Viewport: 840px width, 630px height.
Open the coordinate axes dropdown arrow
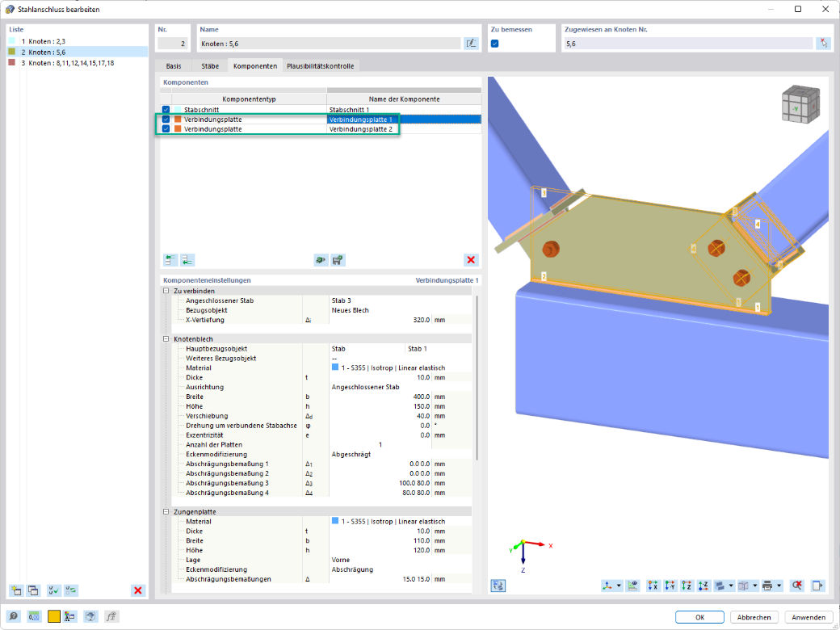click(x=619, y=586)
